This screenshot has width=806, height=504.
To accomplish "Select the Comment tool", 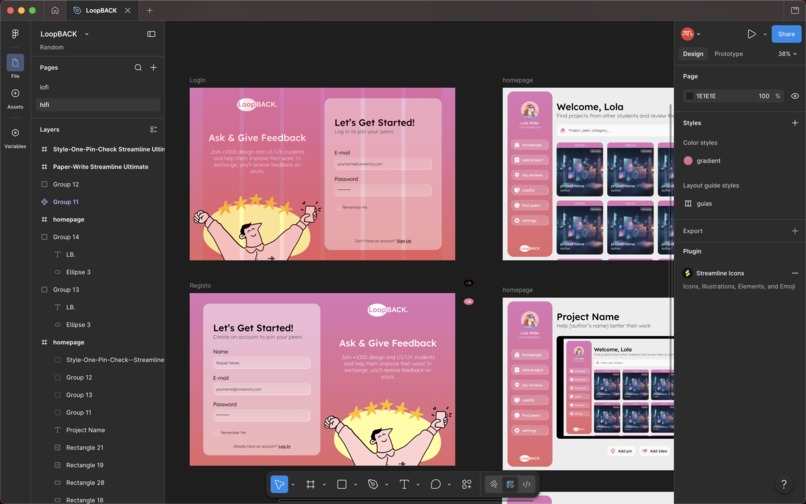I will [435, 484].
